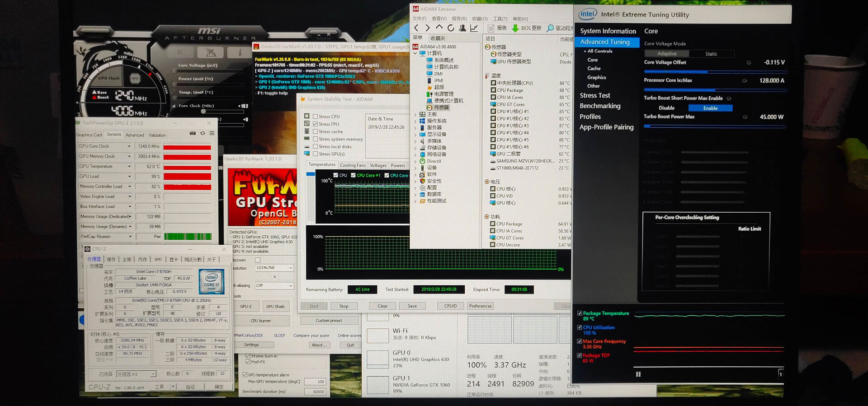Open FurMark resolution dropdown showing 1024x768
Viewport: 868px width, 406px height.
274,268
